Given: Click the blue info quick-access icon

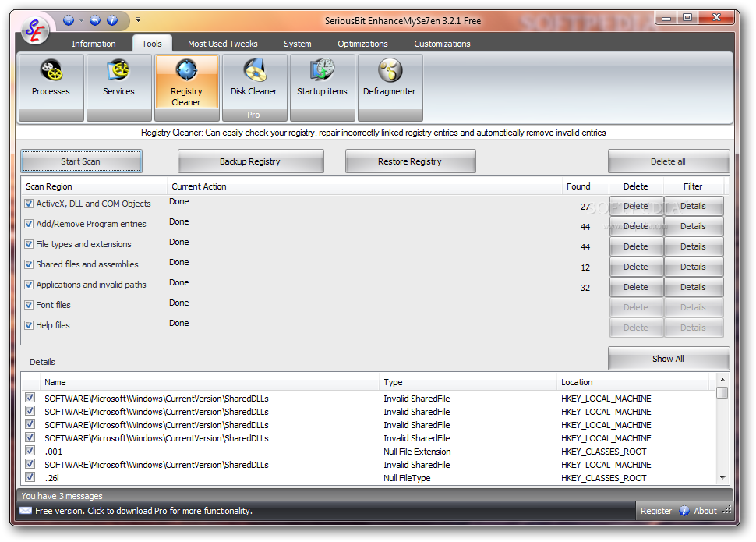Looking at the screenshot, I should [112, 20].
